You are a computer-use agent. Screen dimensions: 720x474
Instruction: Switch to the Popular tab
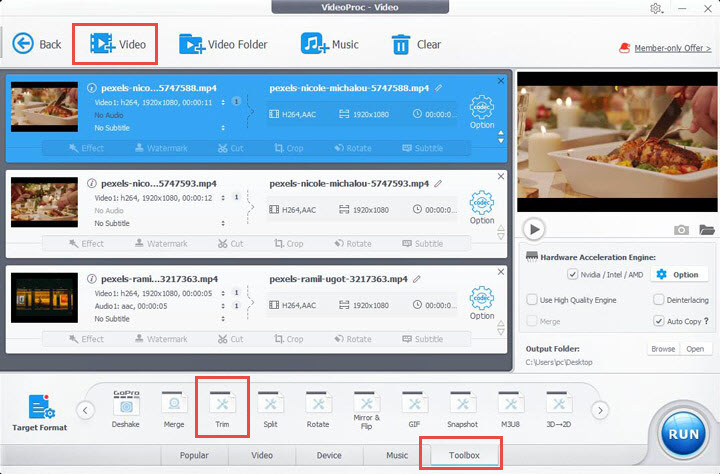(x=194, y=455)
